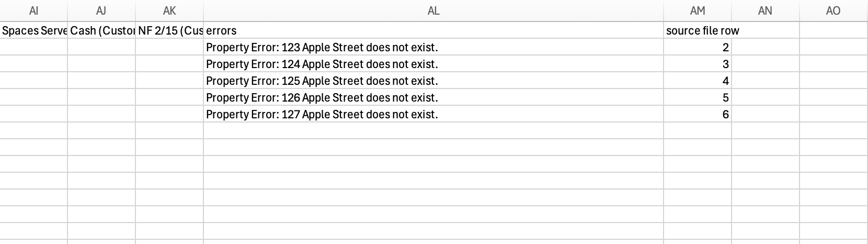Select the "NF 2/15" header cell
The width and height of the screenshot is (868, 244).
point(169,30)
